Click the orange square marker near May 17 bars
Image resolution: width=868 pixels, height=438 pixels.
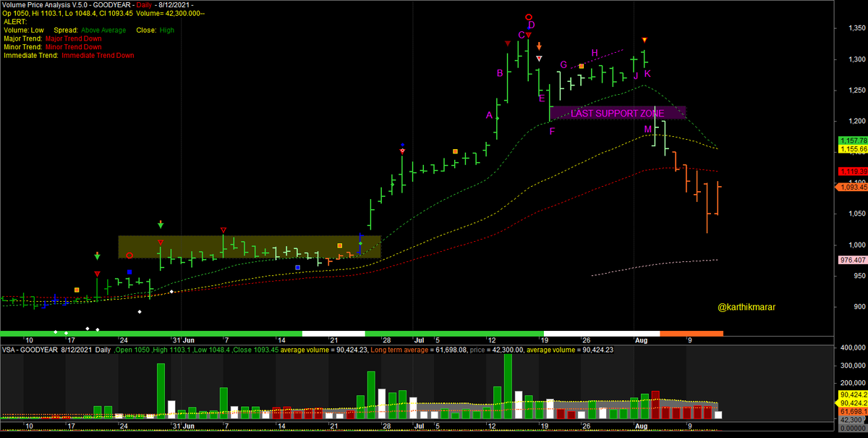click(x=77, y=290)
